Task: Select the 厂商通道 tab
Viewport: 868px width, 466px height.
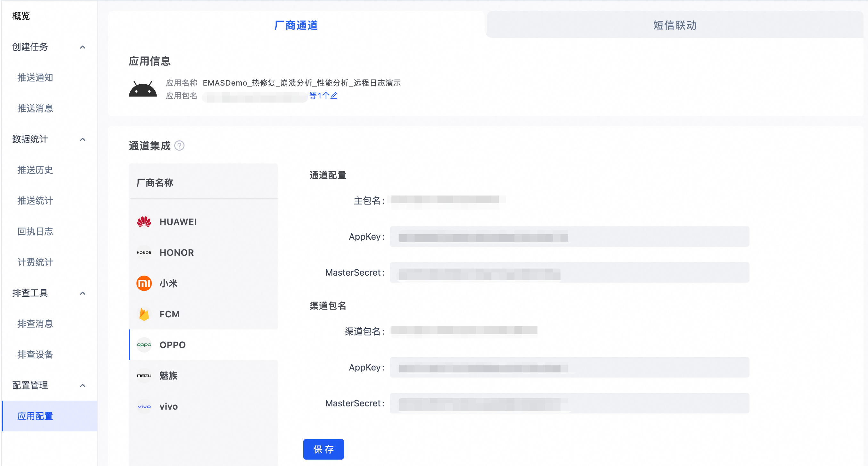Action: click(x=296, y=25)
